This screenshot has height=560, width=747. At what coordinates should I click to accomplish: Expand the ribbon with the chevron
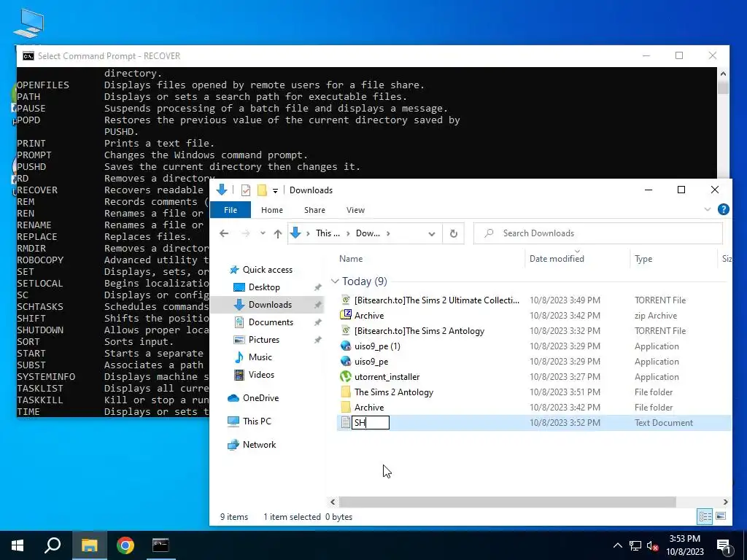point(708,209)
